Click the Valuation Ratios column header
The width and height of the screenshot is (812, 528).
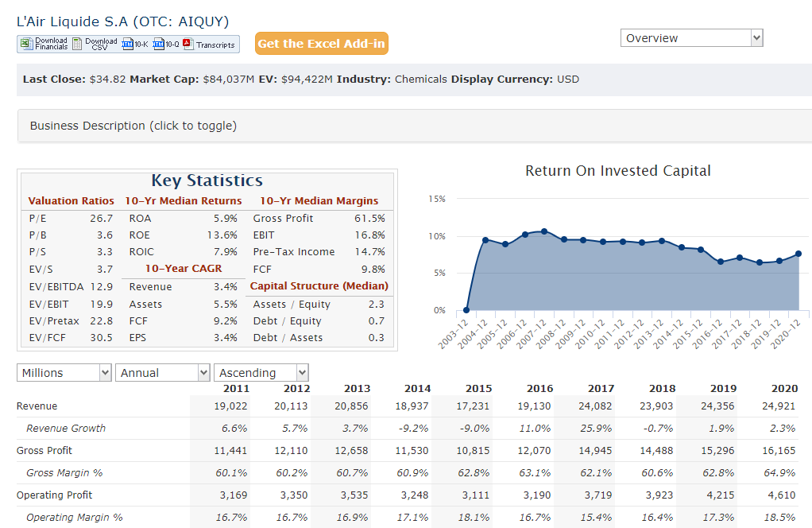71,201
